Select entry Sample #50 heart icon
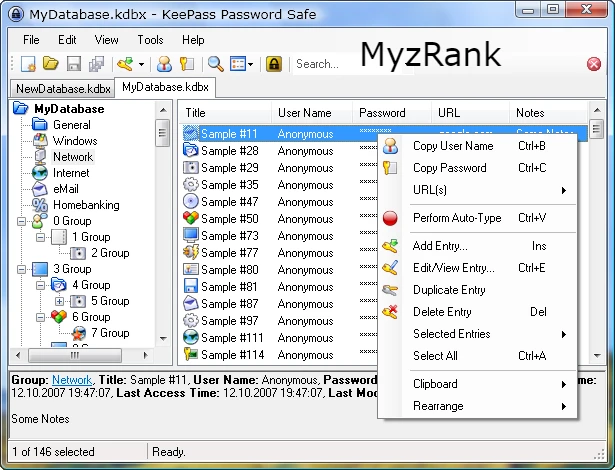Viewport: 615px width, 470px height. pos(191,218)
